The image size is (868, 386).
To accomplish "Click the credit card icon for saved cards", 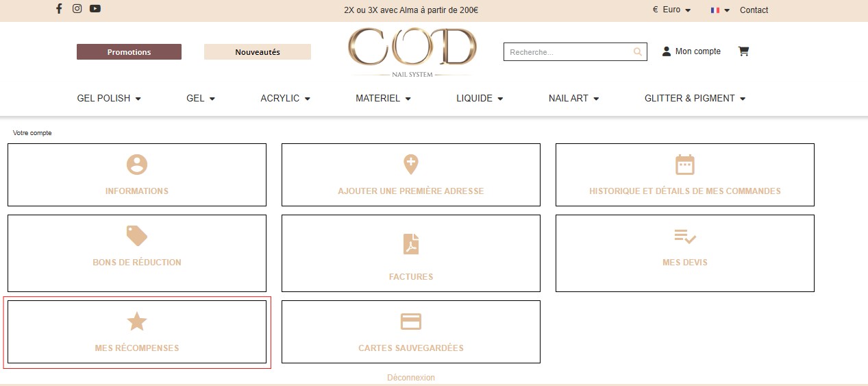I will [x=411, y=322].
